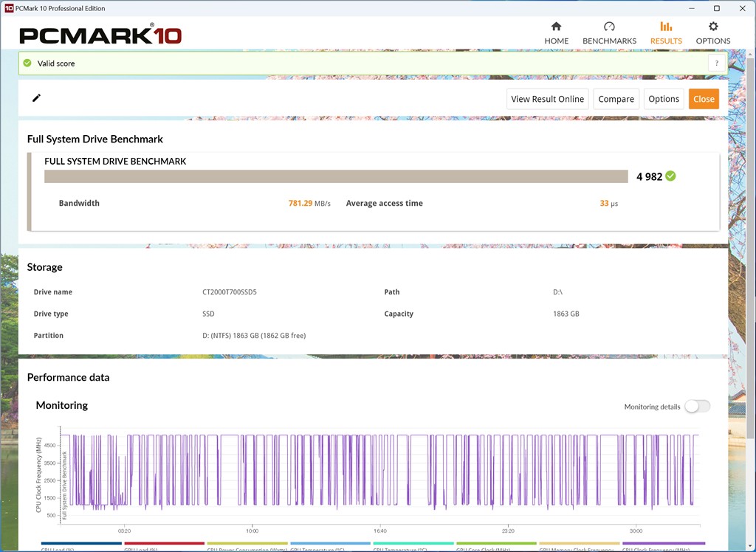Open View Result Online
756x552 pixels.
tap(547, 99)
